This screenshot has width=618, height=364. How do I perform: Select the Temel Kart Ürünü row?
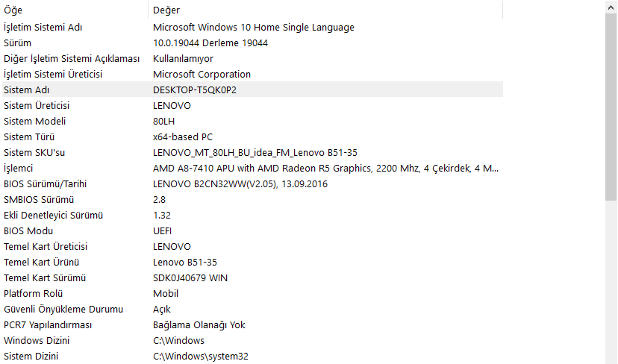[41, 262]
